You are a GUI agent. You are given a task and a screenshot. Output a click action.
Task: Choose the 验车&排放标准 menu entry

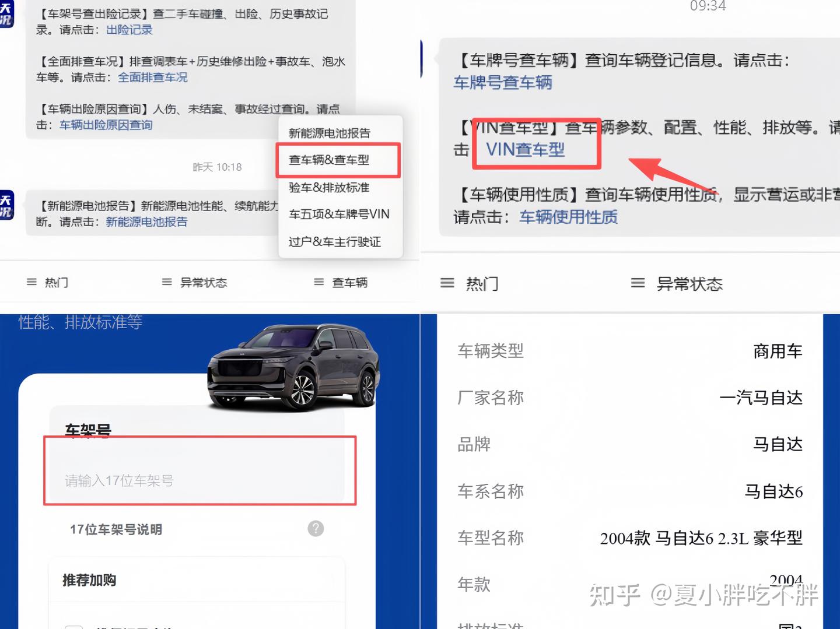point(329,187)
